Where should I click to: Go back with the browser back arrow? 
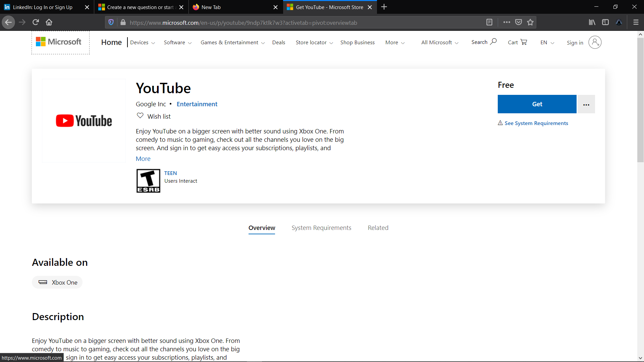pyautogui.click(x=8, y=22)
